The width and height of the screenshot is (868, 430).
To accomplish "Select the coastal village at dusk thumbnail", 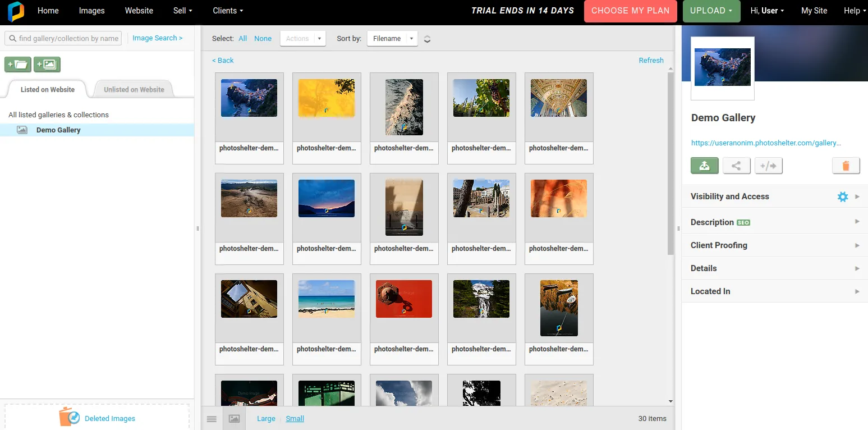I will pyautogui.click(x=249, y=98).
